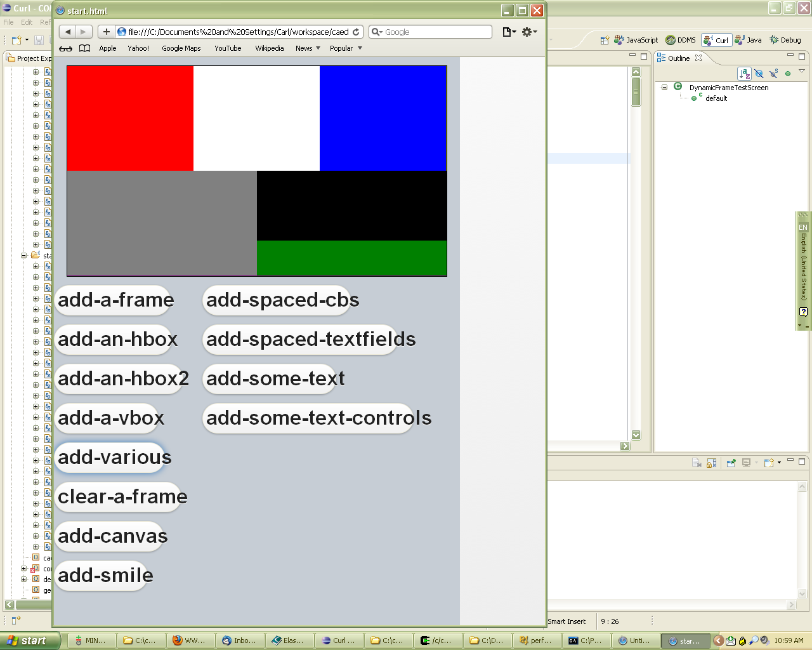Screen dimensions: 812x650
Task: Click the Scroll Lock icon in console toolbar
Action: click(712, 463)
